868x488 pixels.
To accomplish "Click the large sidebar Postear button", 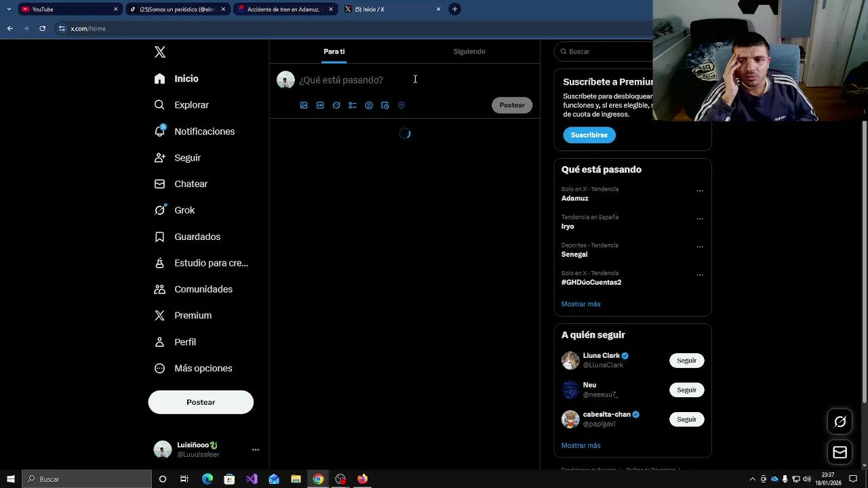I will pos(201,403).
